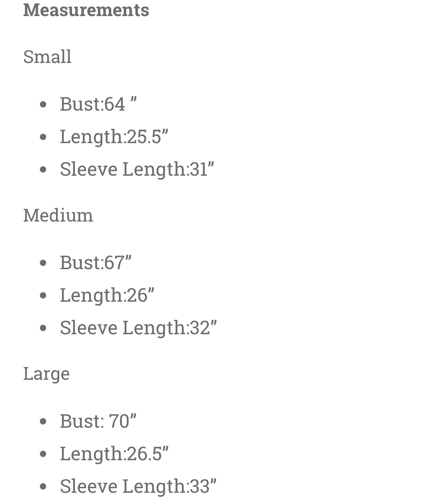Image resolution: width=446 pixels, height=504 pixels.
Task: Click the bullet before Bust: 70"
Action: (x=43, y=421)
